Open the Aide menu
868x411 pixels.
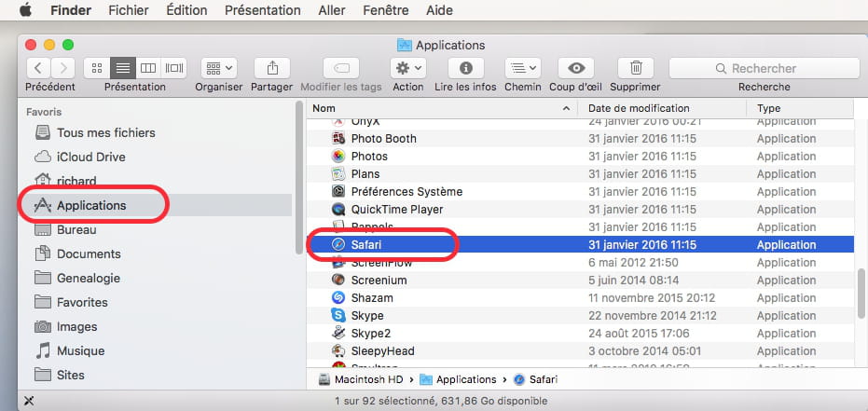tap(439, 10)
